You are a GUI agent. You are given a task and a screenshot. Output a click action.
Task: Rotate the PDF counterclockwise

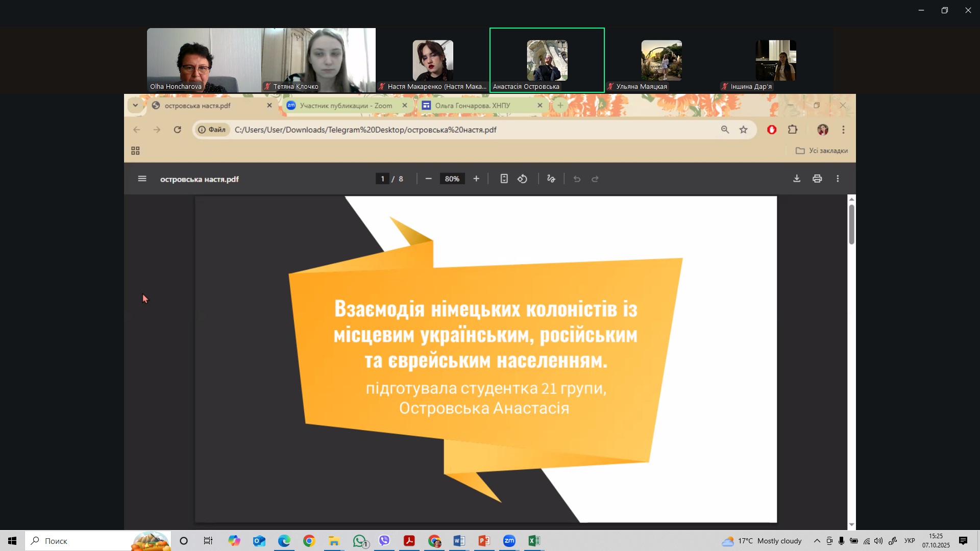point(522,179)
